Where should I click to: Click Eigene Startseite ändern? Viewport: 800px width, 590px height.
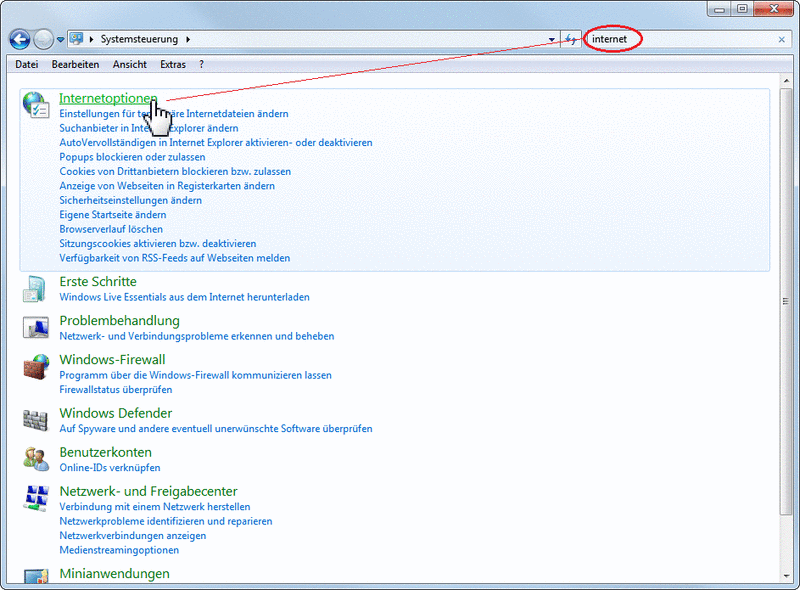[x=112, y=215]
